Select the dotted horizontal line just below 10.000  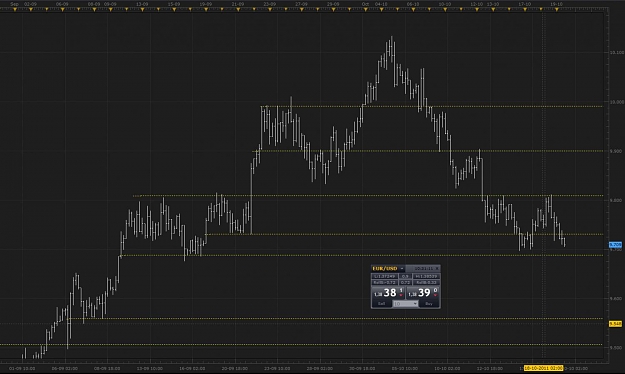[x=432, y=106]
